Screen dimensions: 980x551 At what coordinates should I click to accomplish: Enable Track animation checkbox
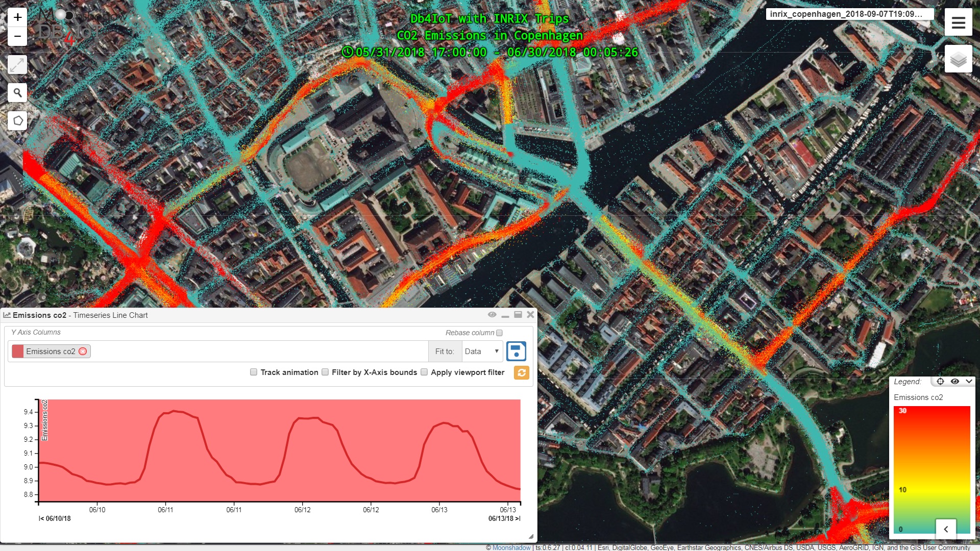(254, 372)
